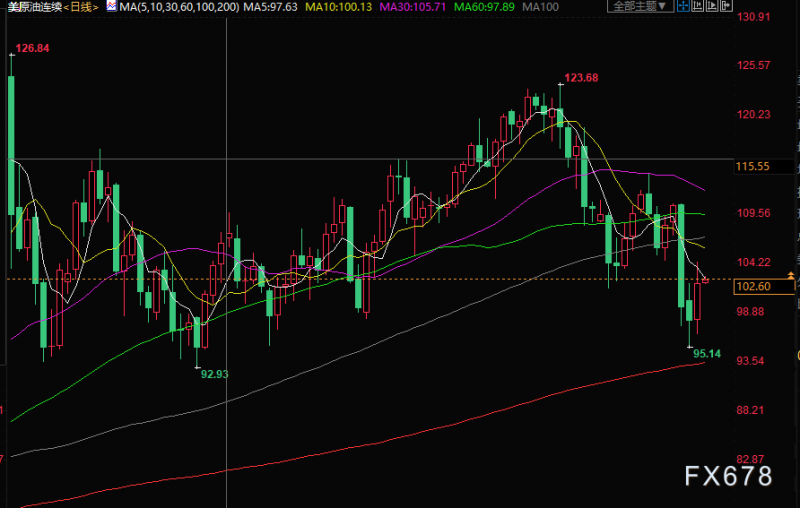Click the chart play-forward icon

[712, 6]
